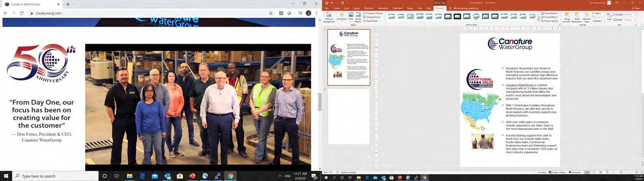Click Comments button in status bar
644x181 pixels.
point(575,172)
